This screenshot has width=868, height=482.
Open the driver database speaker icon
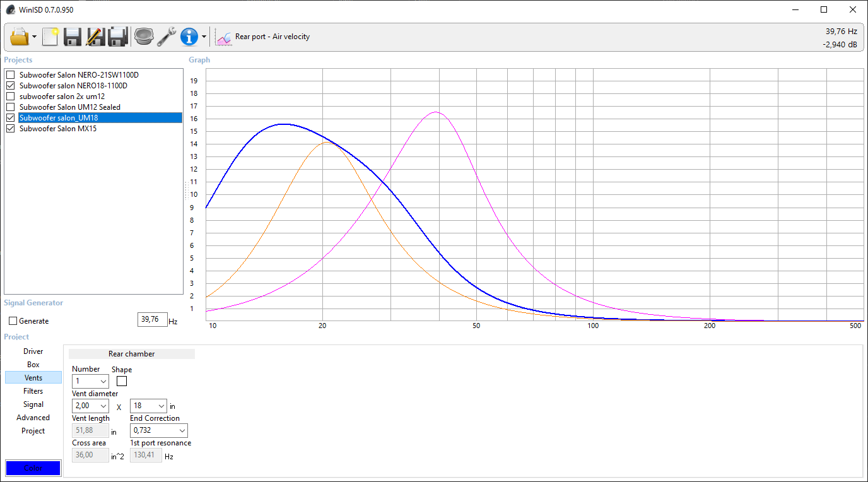tap(144, 37)
